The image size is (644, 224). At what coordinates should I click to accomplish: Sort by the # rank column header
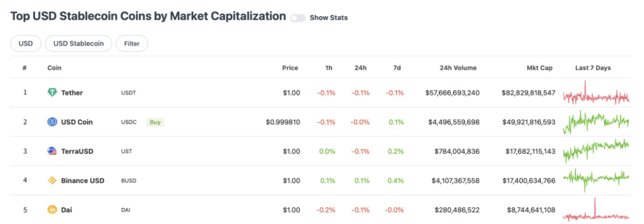click(24, 68)
